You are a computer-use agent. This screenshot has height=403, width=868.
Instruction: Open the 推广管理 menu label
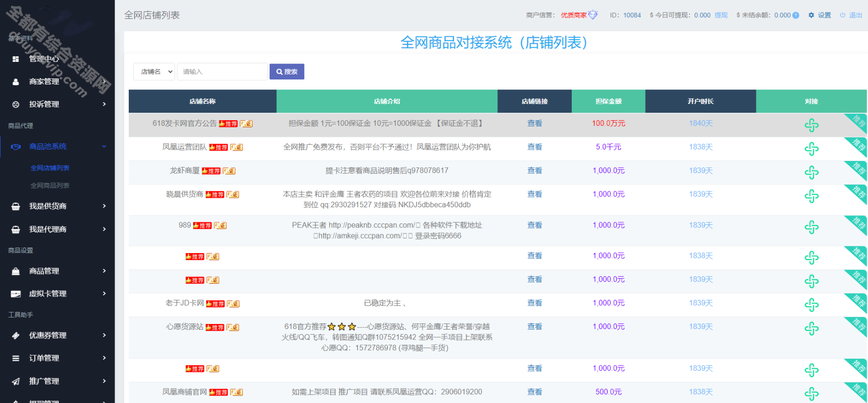[x=44, y=381]
